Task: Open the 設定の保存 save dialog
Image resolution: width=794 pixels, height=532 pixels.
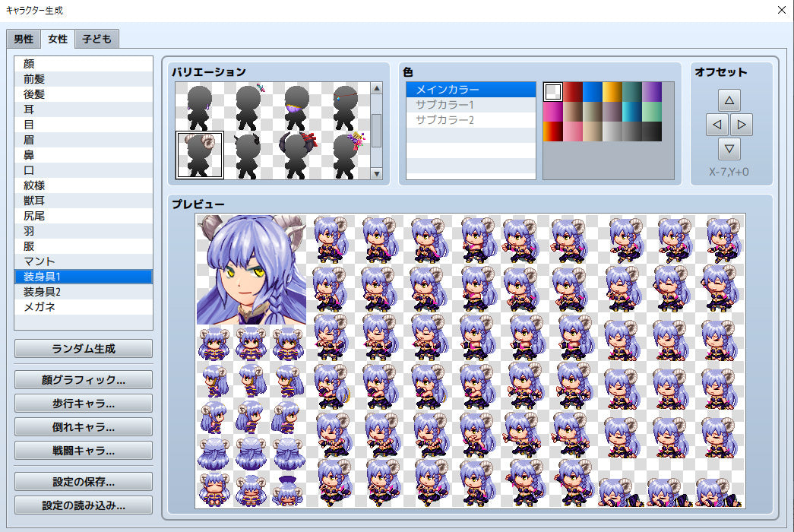Action: coord(83,480)
